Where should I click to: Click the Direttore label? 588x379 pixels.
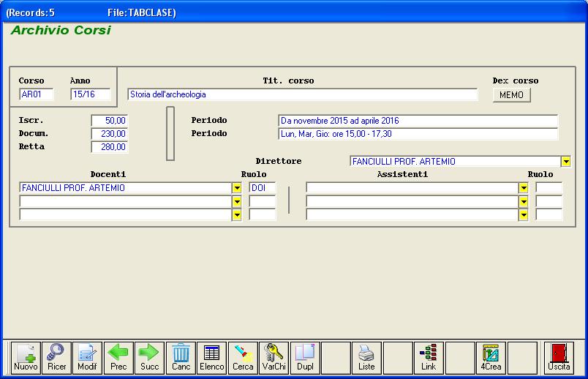coord(279,161)
